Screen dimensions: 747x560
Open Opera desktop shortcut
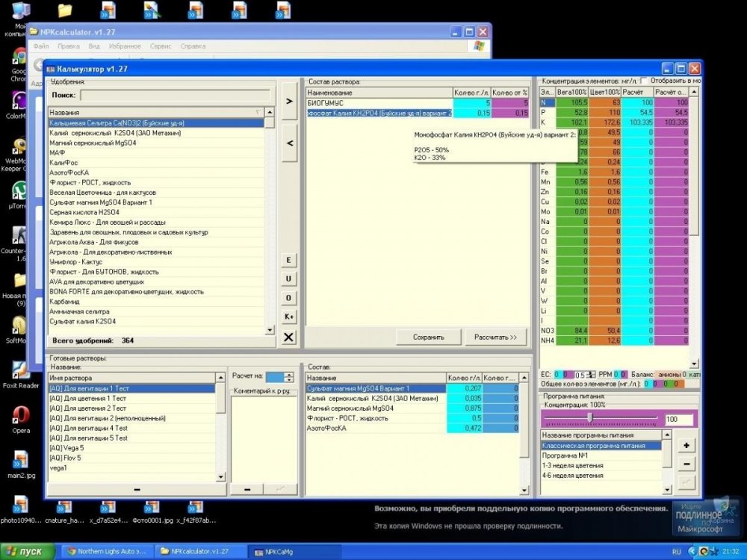click(20, 419)
